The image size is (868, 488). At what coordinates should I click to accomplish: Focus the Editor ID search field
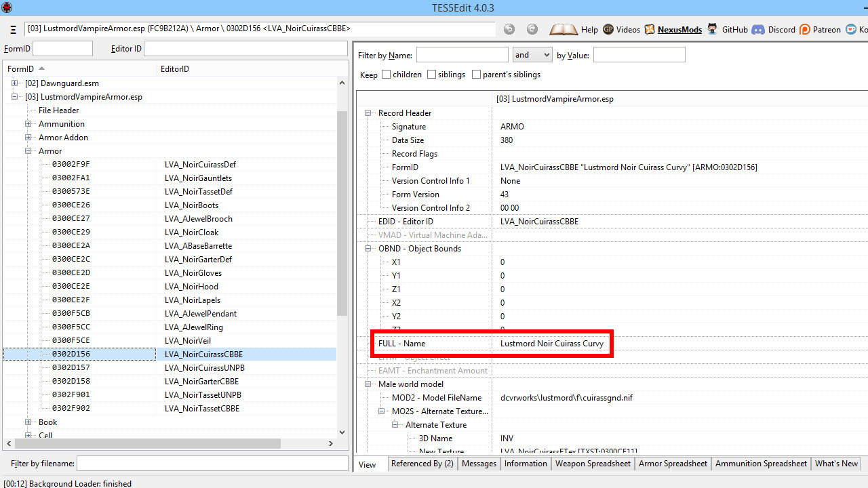click(x=245, y=49)
